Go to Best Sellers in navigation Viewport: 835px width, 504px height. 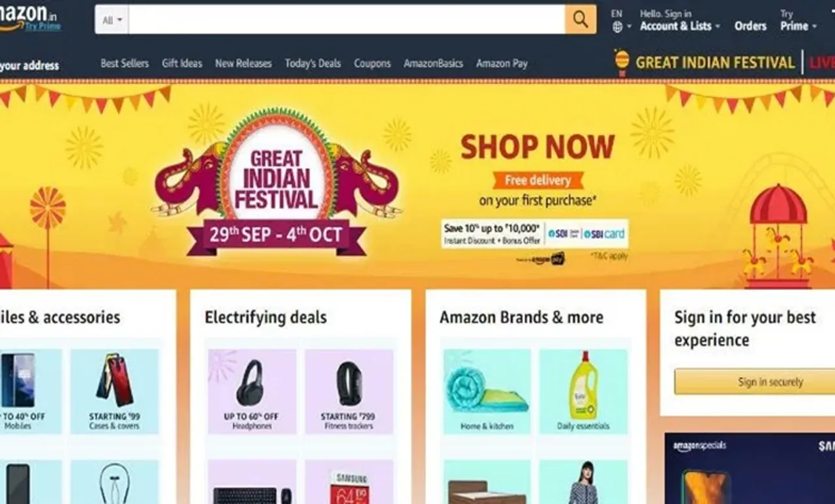point(125,63)
